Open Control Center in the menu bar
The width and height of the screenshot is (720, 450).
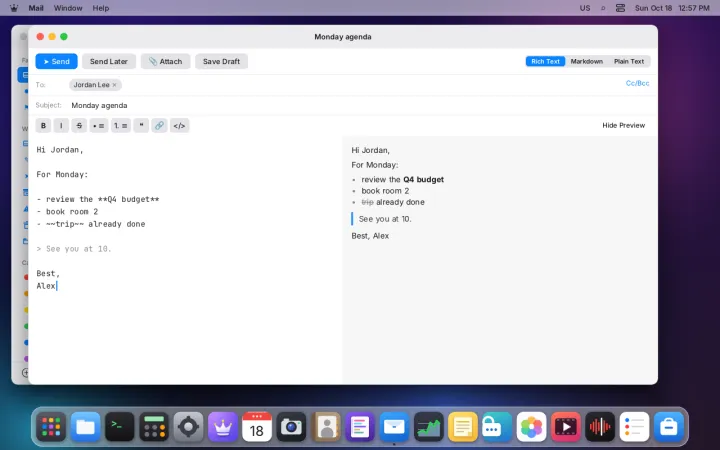coord(620,8)
